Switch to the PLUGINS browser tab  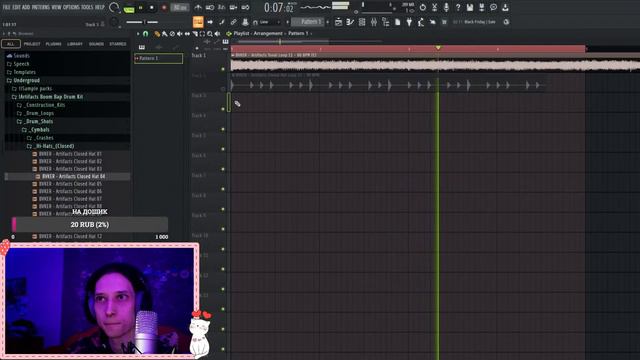coord(53,44)
